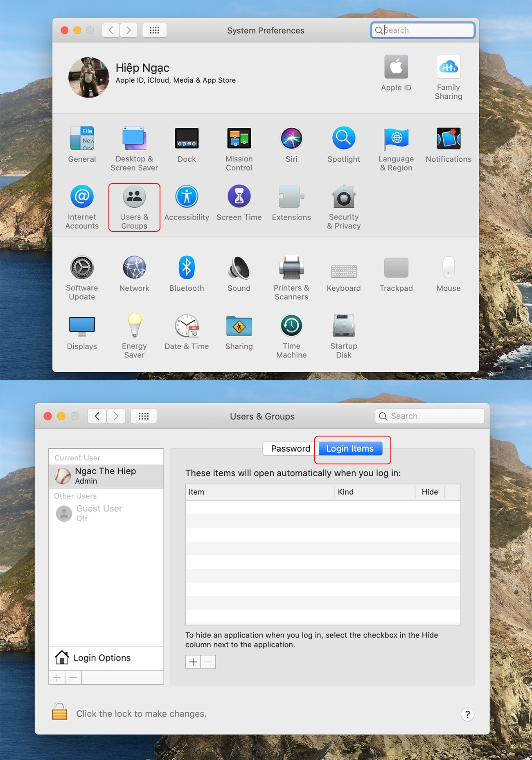Click the Hide column header
532x760 pixels.
pyautogui.click(x=430, y=492)
